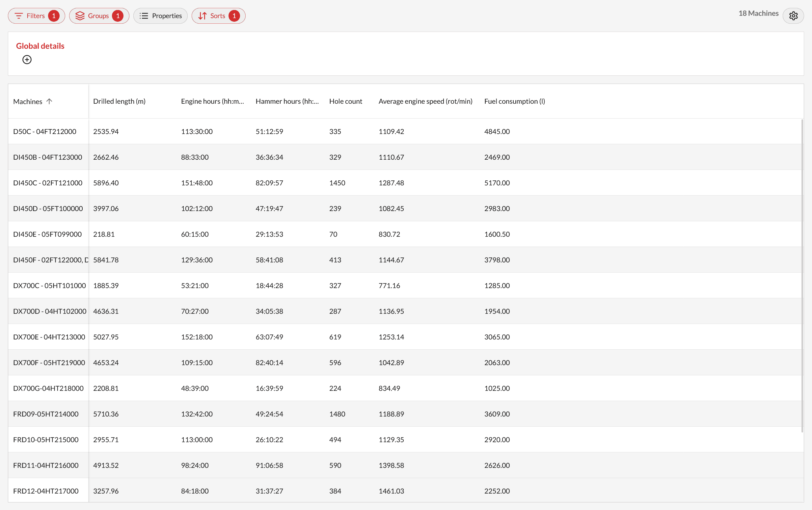Sort by Fuel consumption column header
The width and height of the screenshot is (812, 510).
(514, 101)
